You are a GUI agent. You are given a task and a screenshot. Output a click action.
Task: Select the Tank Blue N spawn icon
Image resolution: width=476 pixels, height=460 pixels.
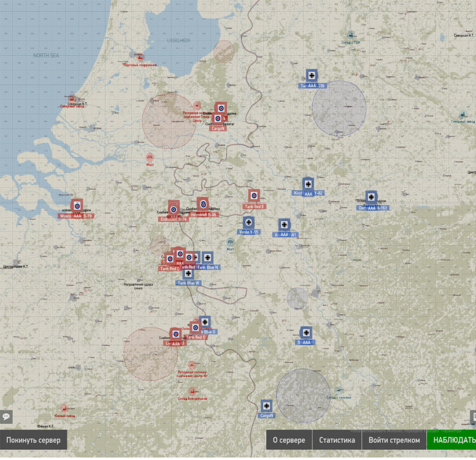click(207, 258)
